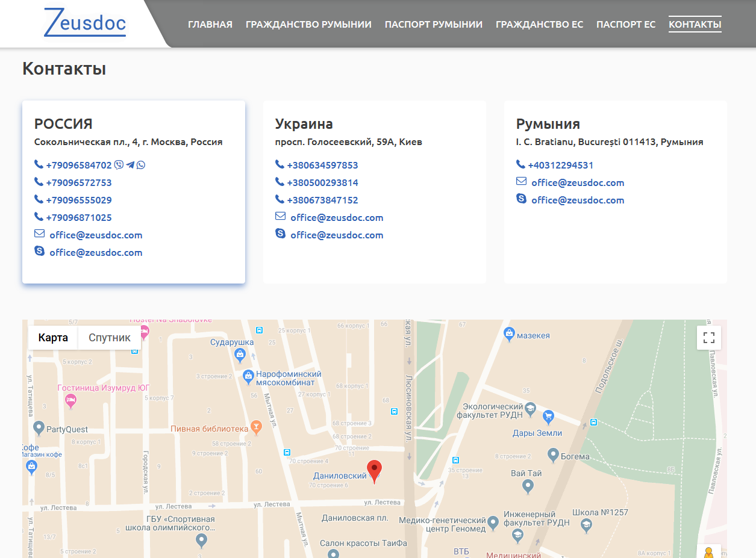Click Инженерный факультет РУДН marker

pos(517,535)
